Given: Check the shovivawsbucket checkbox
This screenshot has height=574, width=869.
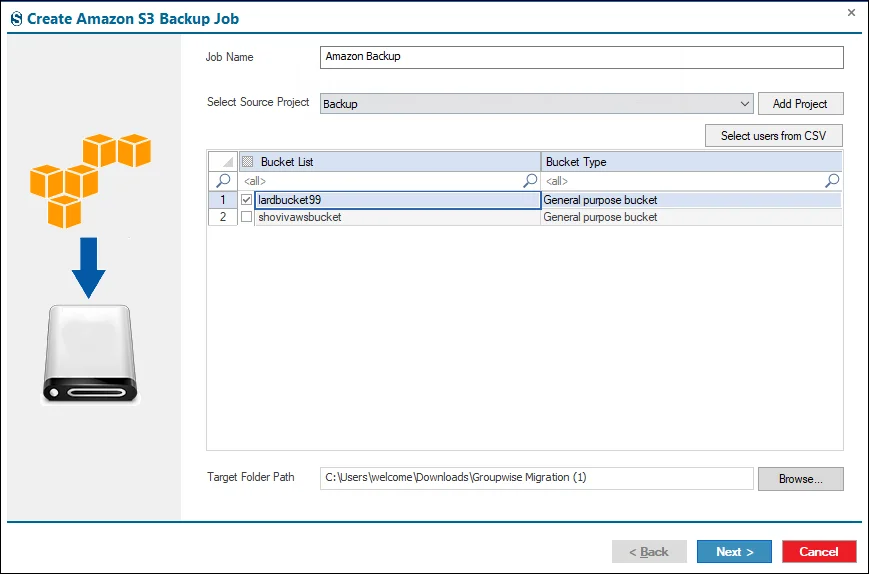Looking at the screenshot, I should click(247, 217).
